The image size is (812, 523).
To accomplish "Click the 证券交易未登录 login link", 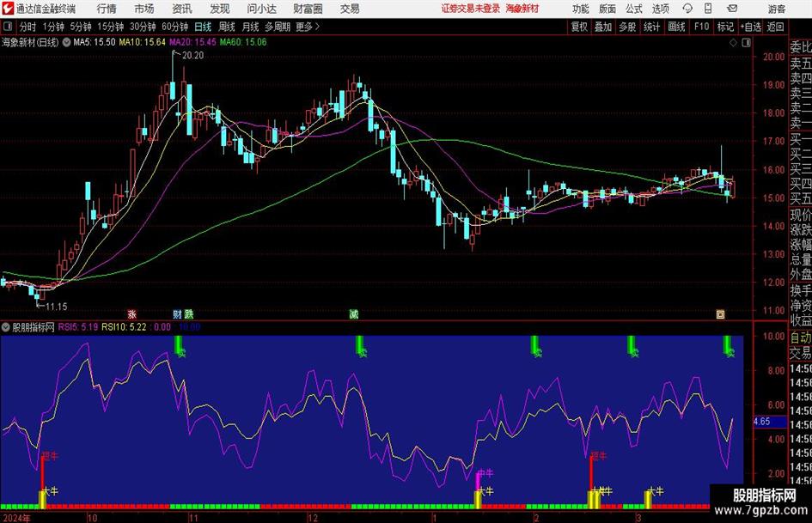I will (x=471, y=9).
